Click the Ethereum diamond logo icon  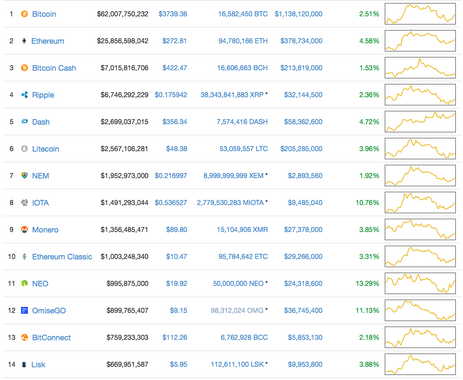[24, 41]
